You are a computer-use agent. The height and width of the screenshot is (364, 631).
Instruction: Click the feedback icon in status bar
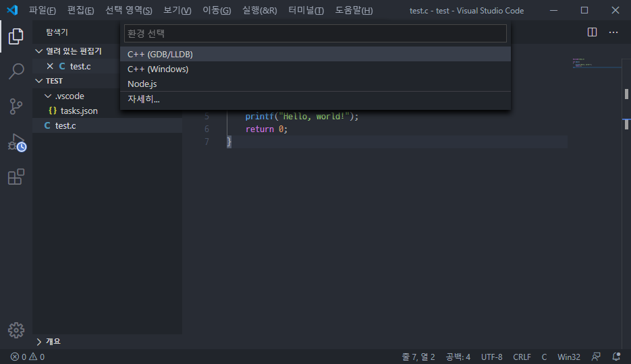(x=596, y=357)
